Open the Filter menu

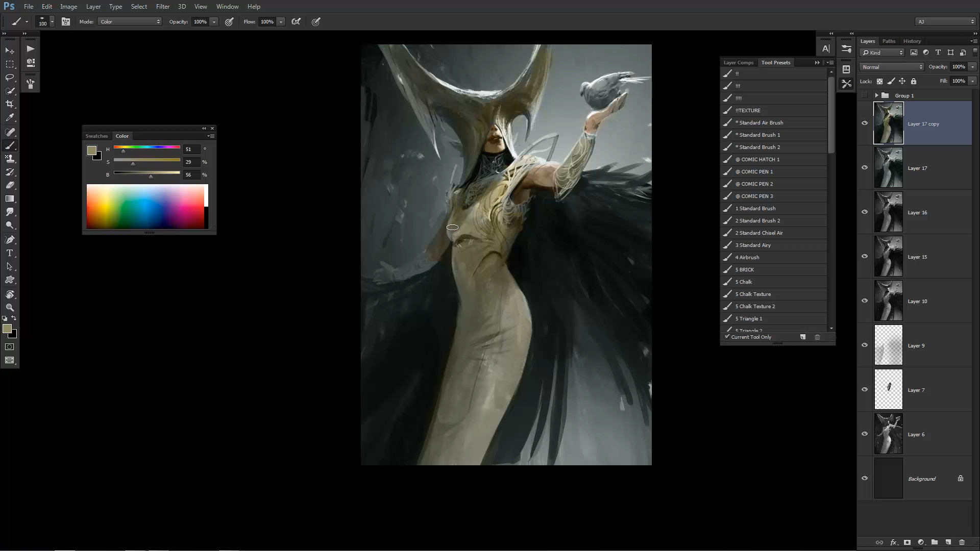[162, 7]
